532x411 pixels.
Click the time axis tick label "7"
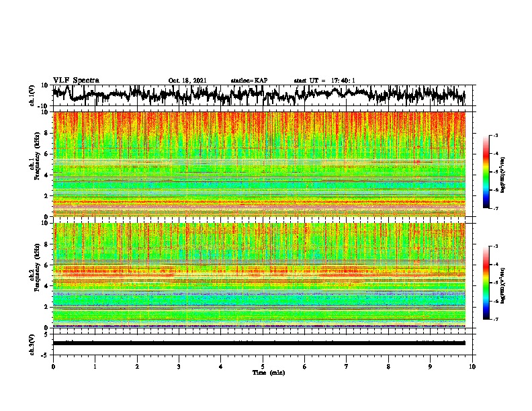347,367
